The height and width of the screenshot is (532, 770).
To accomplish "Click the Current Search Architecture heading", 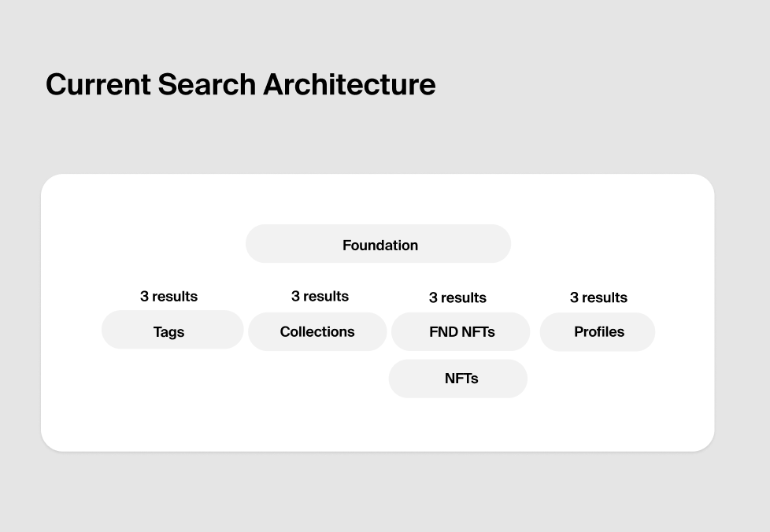I will [241, 84].
